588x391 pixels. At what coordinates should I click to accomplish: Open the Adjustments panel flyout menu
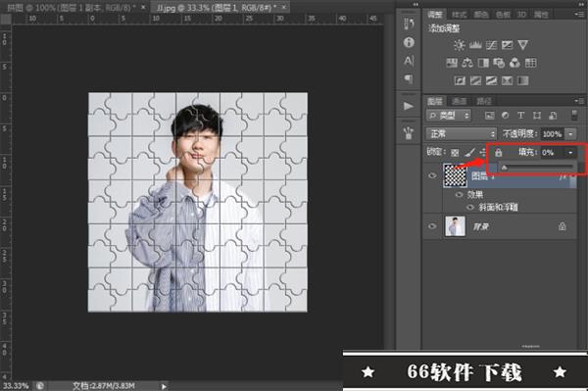(x=579, y=15)
